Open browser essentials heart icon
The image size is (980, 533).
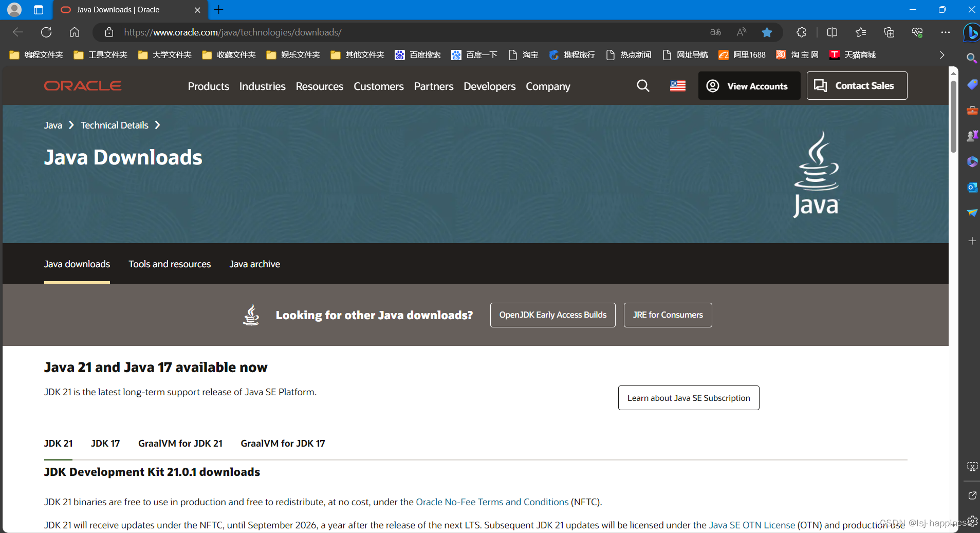tap(917, 32)
